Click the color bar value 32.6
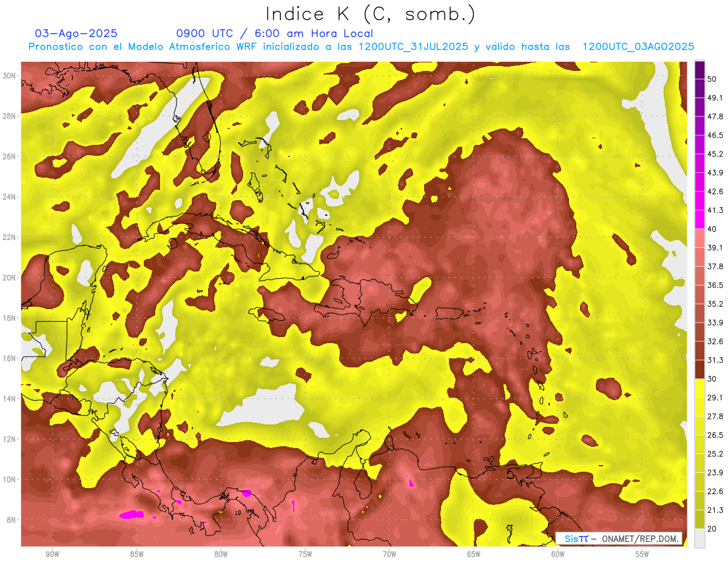 click(x=715, y=341)
